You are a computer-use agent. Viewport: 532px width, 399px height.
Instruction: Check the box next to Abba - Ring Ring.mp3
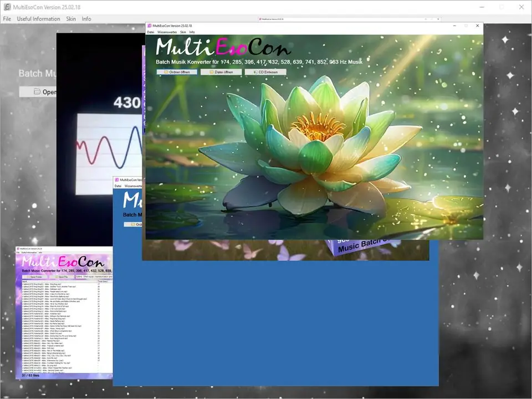(23, 284)
